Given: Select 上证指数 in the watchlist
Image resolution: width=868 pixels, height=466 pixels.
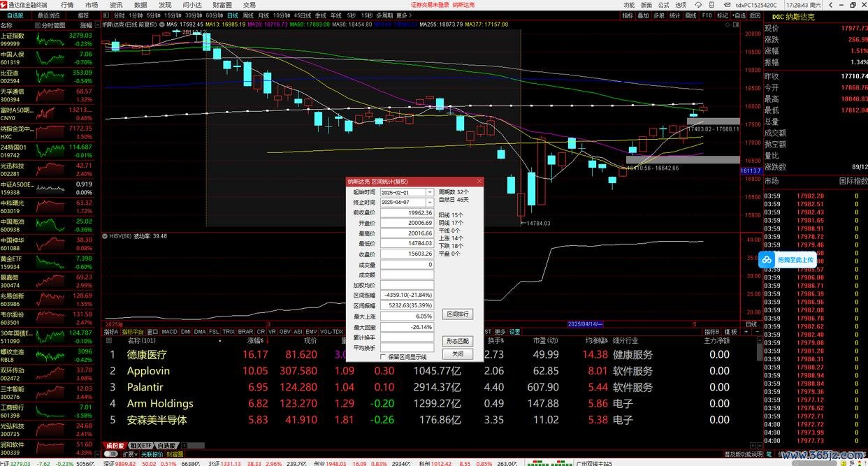Looking at the screenshot, I should tap(46, 39).
